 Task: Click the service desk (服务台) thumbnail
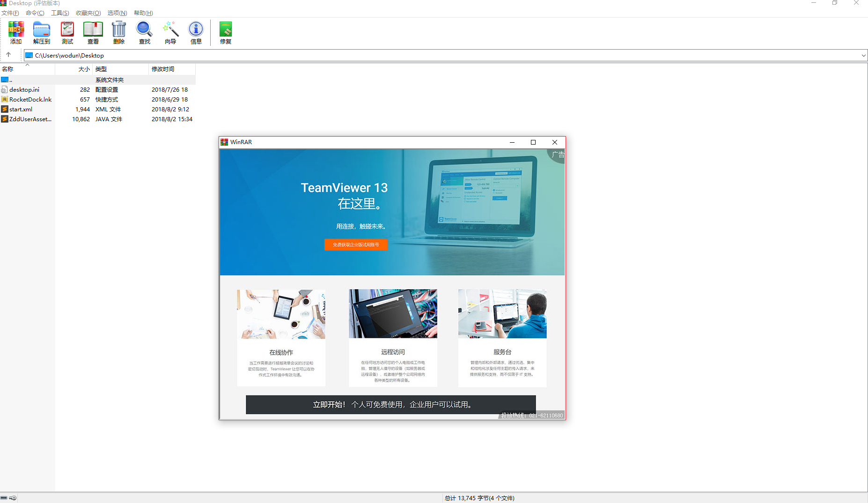click(502, 313)
